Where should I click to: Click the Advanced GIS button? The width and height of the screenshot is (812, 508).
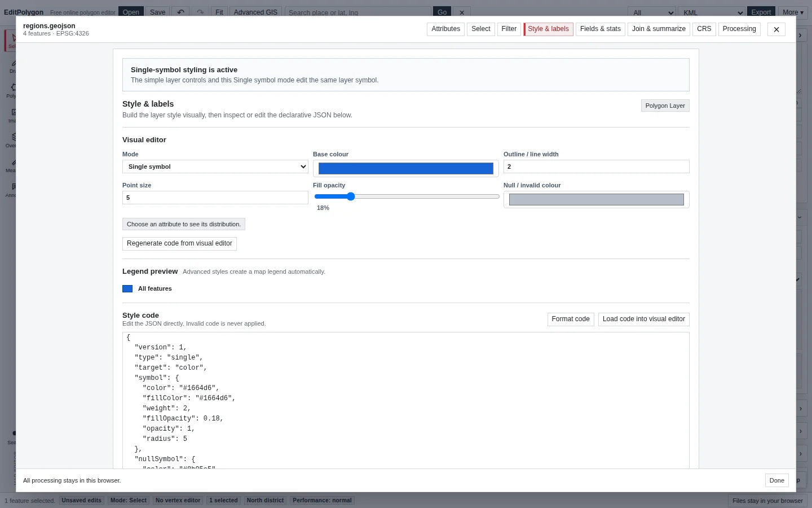tap(255, 12)
